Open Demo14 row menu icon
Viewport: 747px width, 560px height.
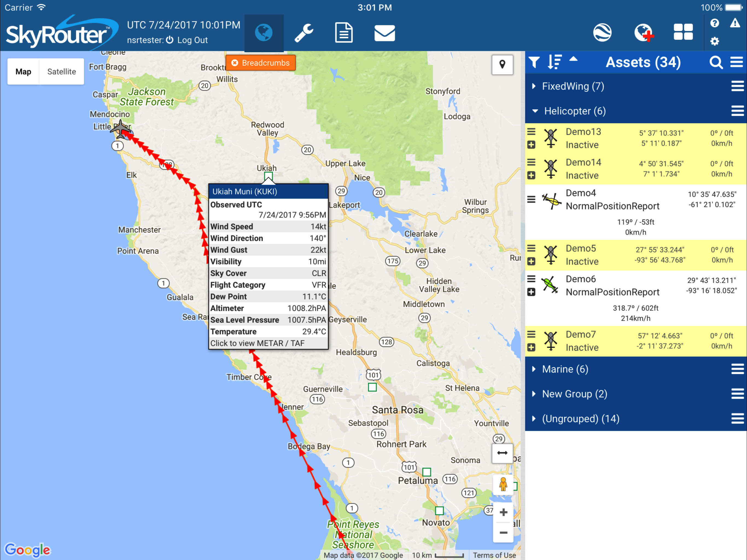(531, 162)
